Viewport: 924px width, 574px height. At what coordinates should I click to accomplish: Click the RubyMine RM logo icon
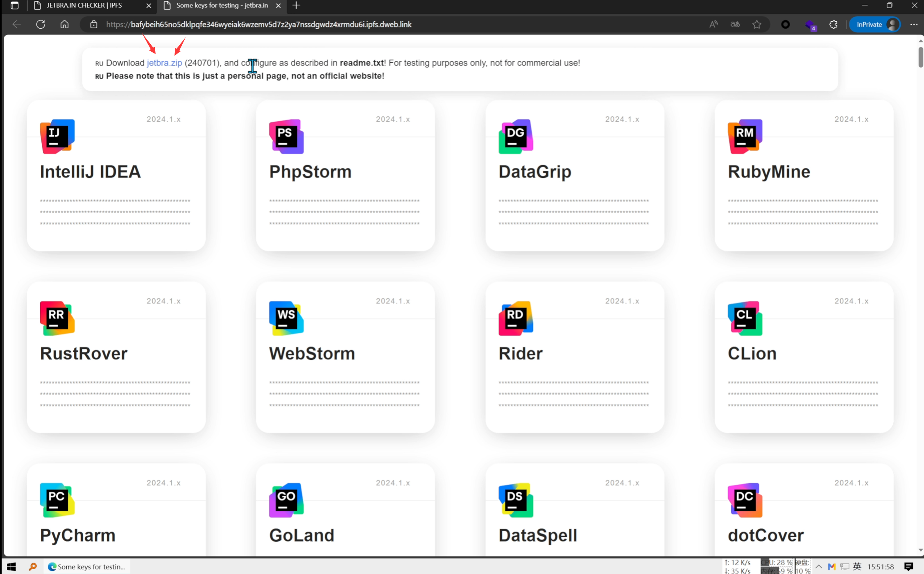point(745,136)
